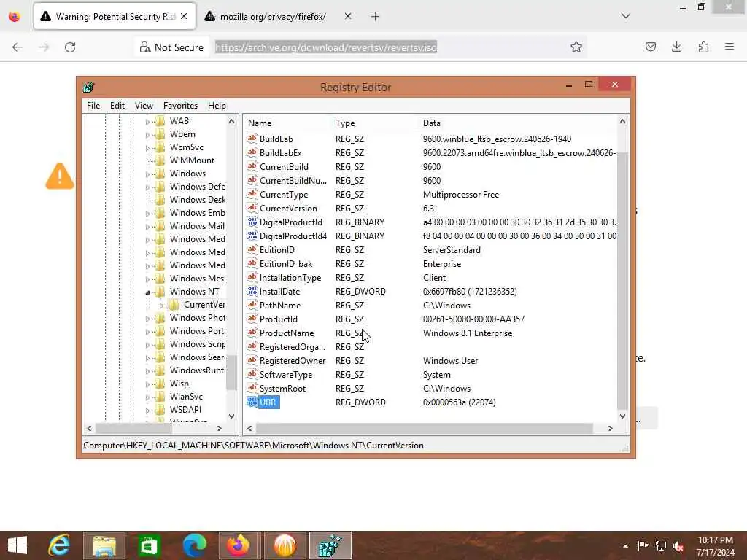Close the Warning: Potential Security Risk tab
747x560 pixels.
184,16
